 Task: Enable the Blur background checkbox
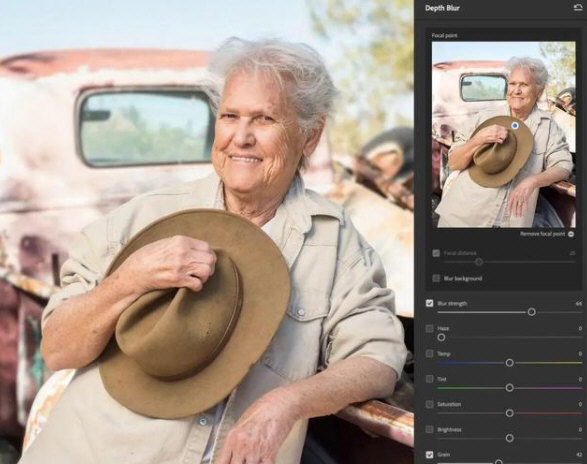436,278
